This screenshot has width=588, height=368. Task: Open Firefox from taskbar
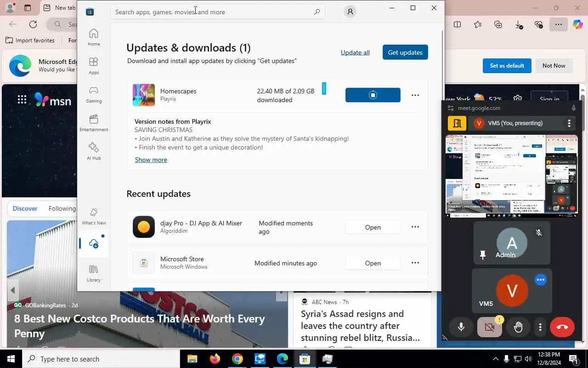pyautogui.click(x=215, y=359)
